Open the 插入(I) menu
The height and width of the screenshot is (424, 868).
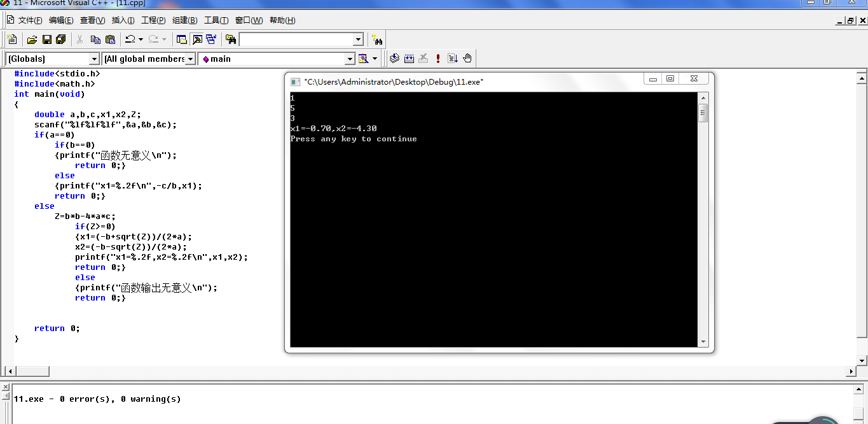click(123, 20)
